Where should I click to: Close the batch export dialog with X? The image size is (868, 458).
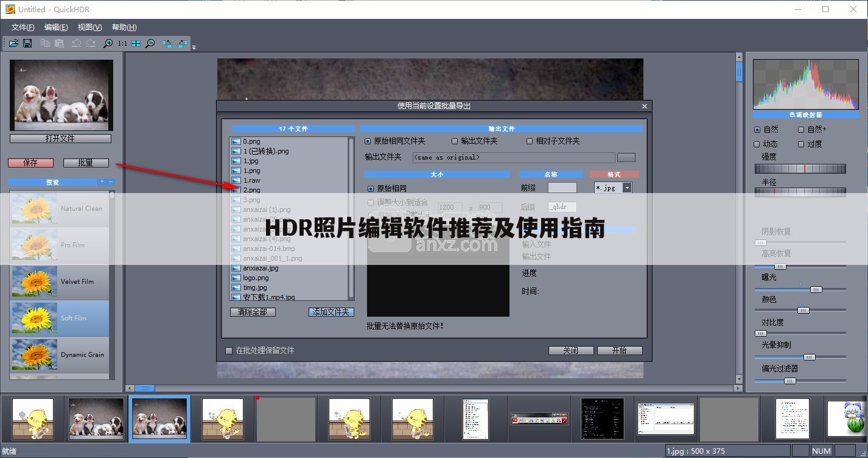point(645,106)
